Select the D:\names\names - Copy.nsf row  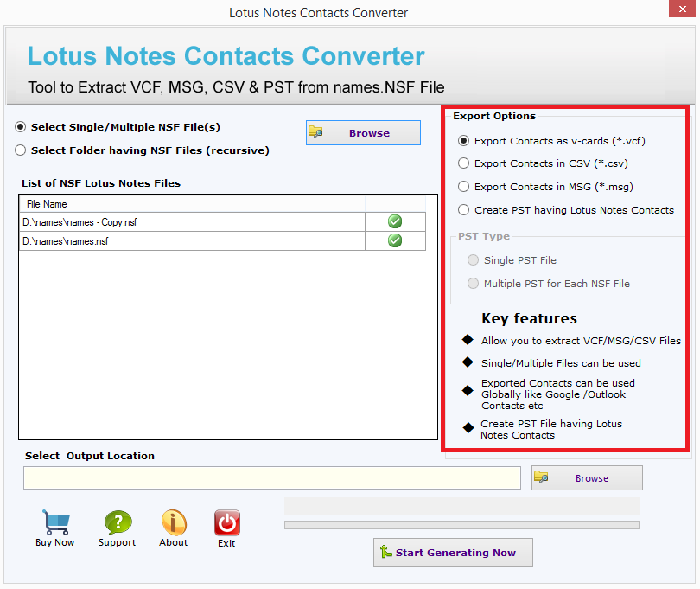[222, 222]
